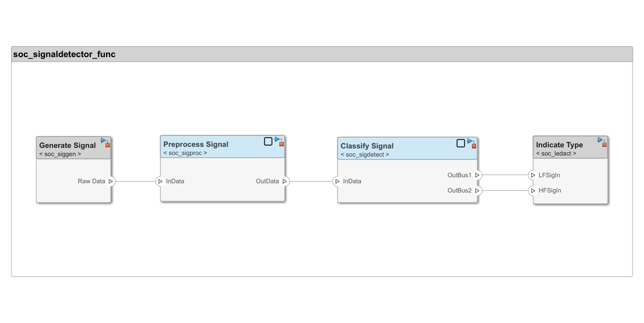The width and height of the screenshot is (644, 323).
Task: Click the soc_sigdetect reference name
Action: (365, 155)
